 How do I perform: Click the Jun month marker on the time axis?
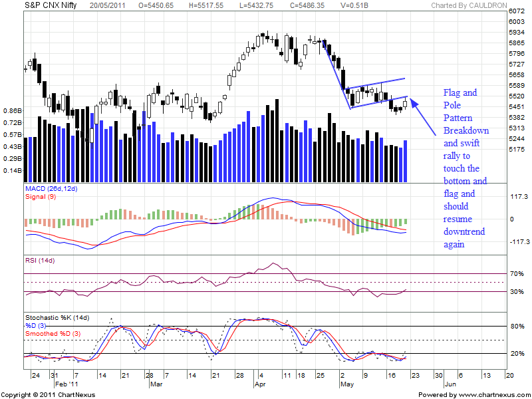[x=450, y=384]
